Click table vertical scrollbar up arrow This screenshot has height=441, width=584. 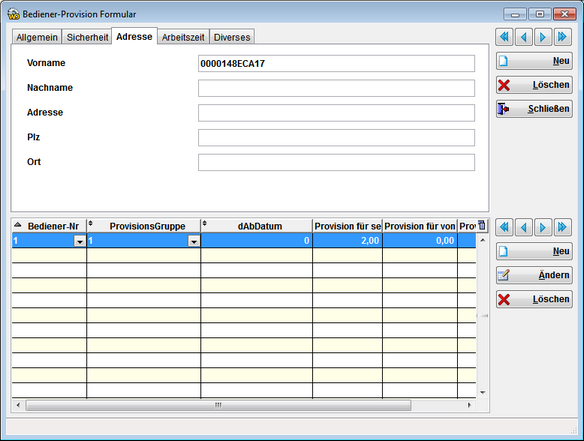tap(483, 240)
